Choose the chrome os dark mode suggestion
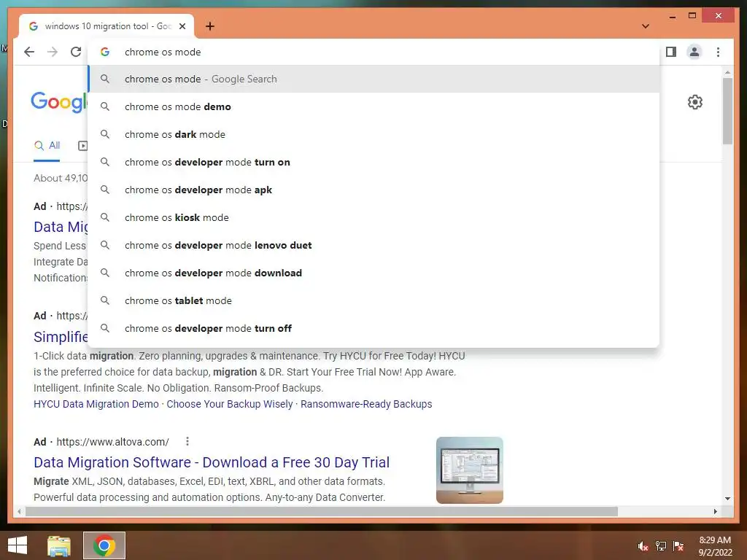Screen dimensions: 747x560 (374, 134)
